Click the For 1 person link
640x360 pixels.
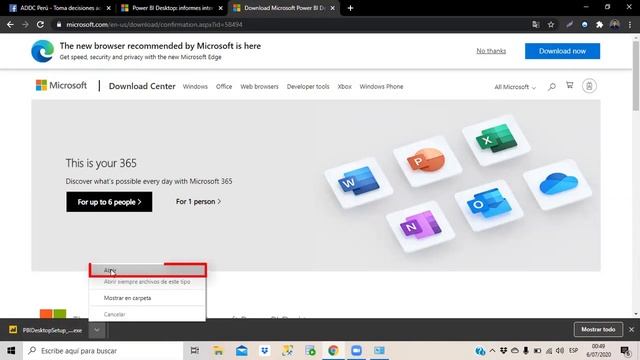point(198,202)
